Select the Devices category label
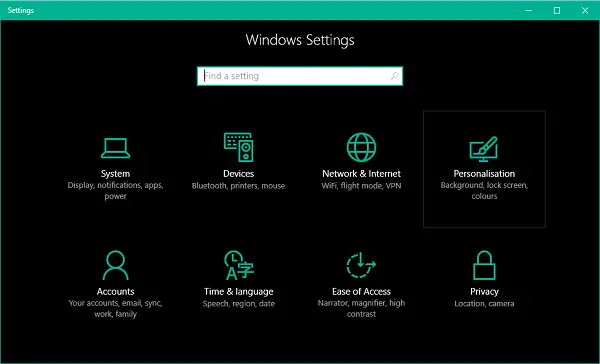 pyautogui.click(x=238, y=174)
